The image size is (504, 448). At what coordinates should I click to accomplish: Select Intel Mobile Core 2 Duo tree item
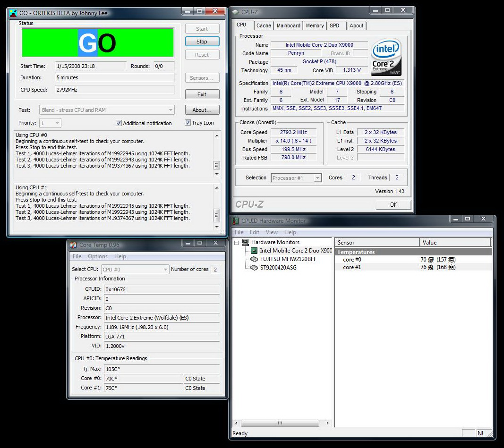point(295,251)
